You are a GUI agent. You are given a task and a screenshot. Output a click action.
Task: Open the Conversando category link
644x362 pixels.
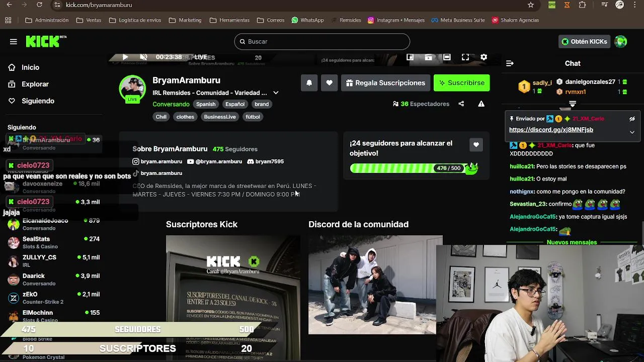pos(171,104)
